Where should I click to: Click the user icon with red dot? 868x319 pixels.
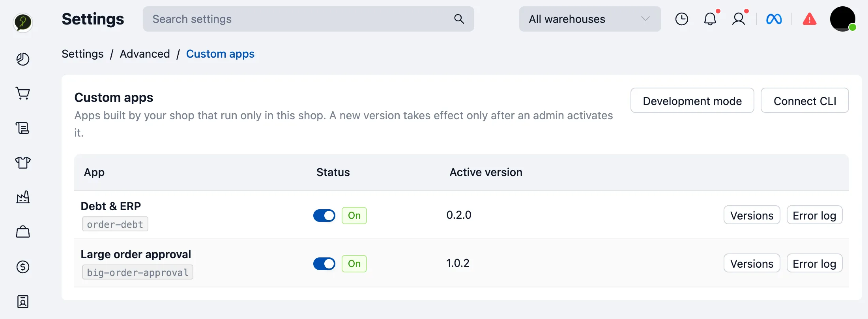pos(739,19)
